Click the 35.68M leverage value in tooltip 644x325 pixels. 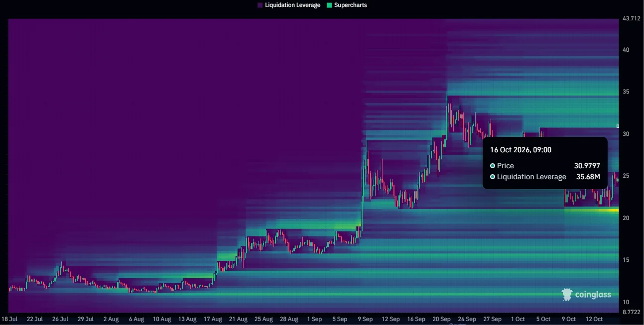pyautogui.click(x=590, y=177)
